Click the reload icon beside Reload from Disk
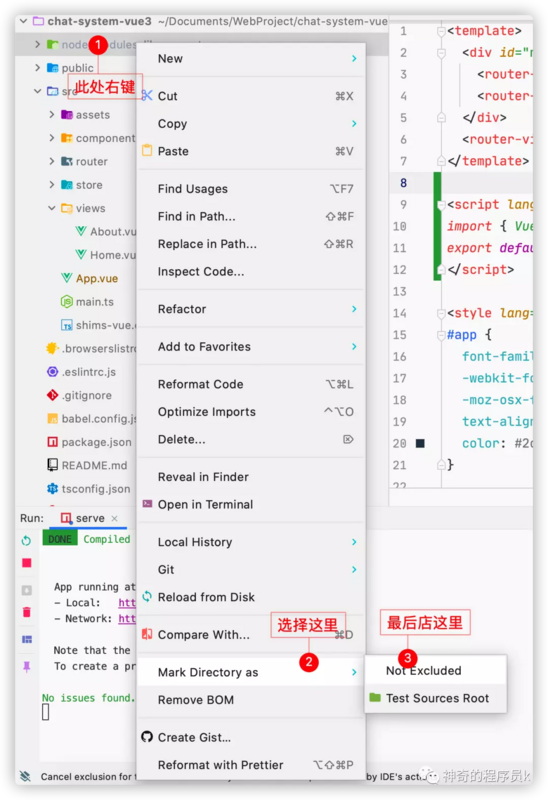Viewport: 548px width, 800px height. (x=147, y=596)
